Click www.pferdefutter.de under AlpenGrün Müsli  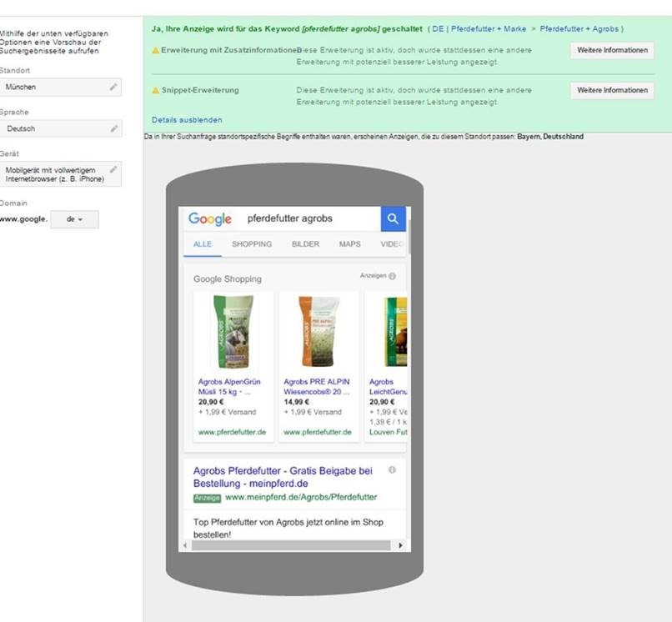tap(232, 432)
